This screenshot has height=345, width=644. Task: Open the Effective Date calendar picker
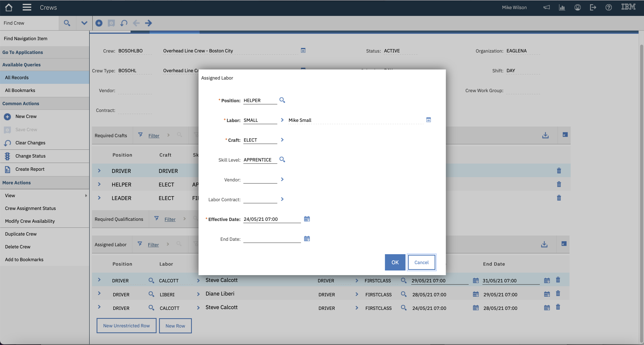coord(307,219)
